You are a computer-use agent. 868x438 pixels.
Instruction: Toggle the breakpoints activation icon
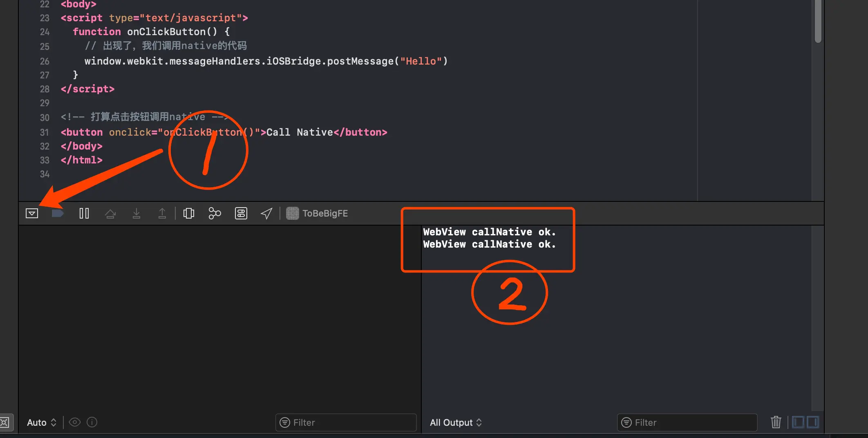click(58, 213)
